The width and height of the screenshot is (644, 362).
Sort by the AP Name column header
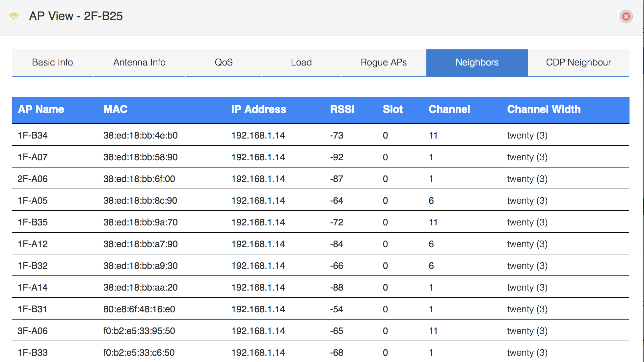tap(41, 109)
